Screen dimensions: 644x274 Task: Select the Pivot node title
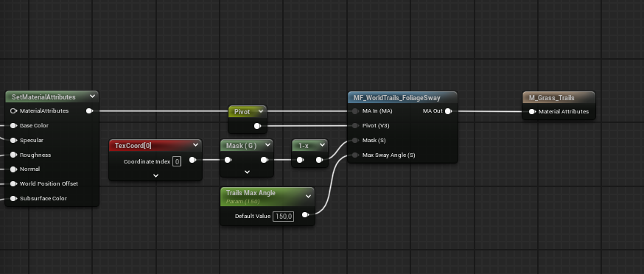(x=242, y=112)
